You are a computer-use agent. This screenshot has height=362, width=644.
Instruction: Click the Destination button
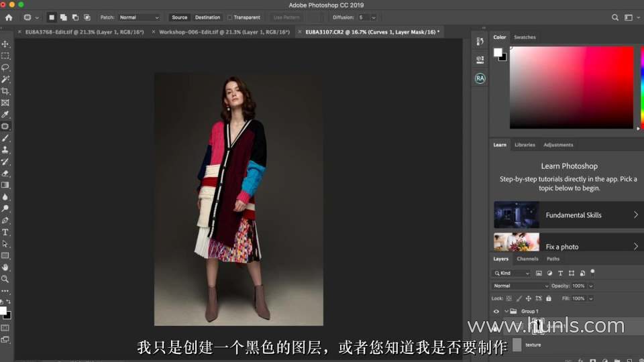(207, 17)
